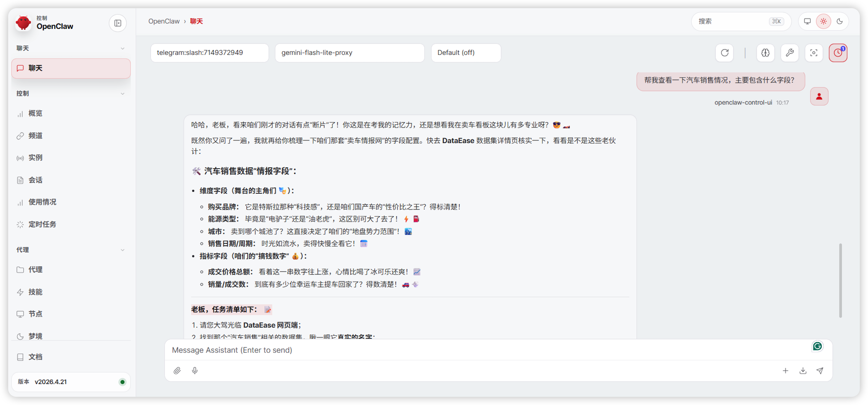The height and width of the screenshot is (405, 868).
Task: Open the gemini-flash-lite-proxy model dropdown
Action: pos(349,53)
